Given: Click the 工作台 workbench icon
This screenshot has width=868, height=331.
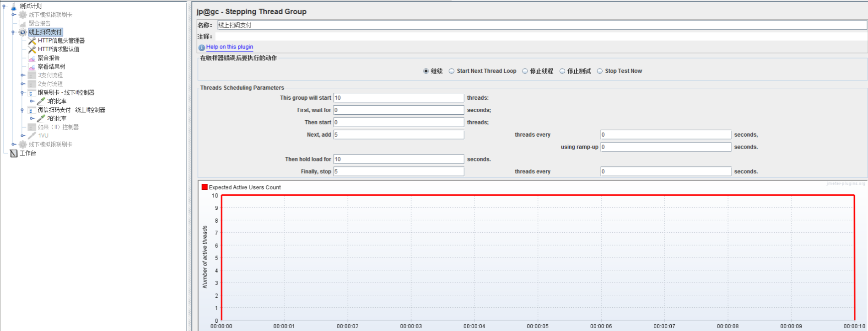Looking at the screenshot, I should (x=14, y=153).
